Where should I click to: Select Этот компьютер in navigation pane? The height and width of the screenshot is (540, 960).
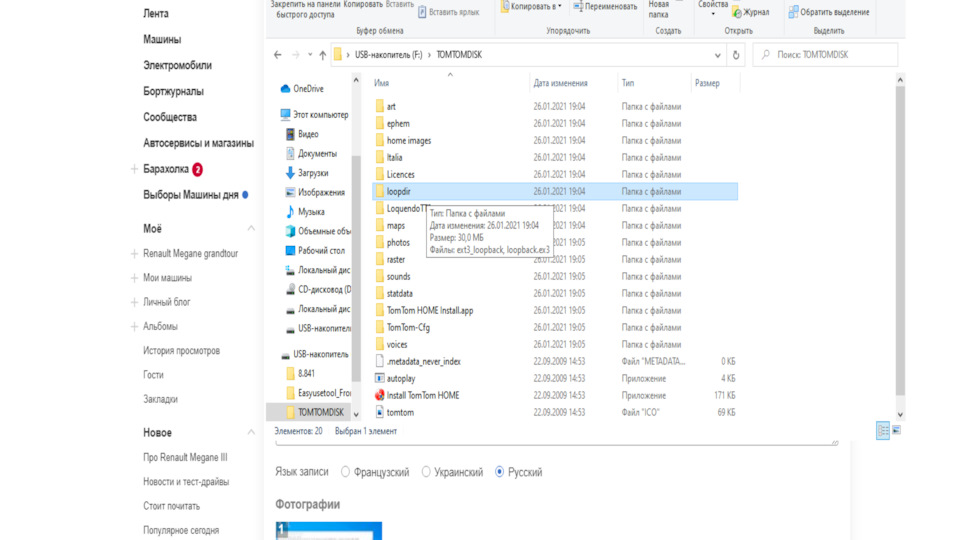pos(314,114)
